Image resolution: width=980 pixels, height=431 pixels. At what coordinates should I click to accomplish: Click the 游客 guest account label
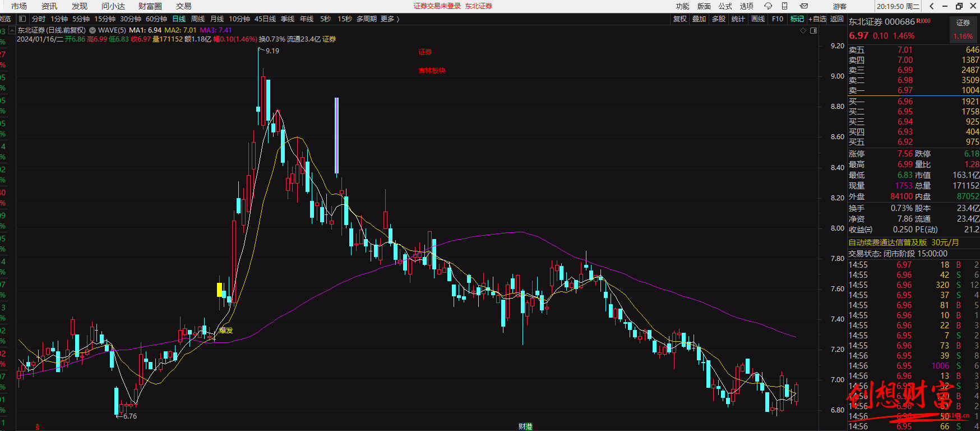pyautogui.click(x=840, y=6)
